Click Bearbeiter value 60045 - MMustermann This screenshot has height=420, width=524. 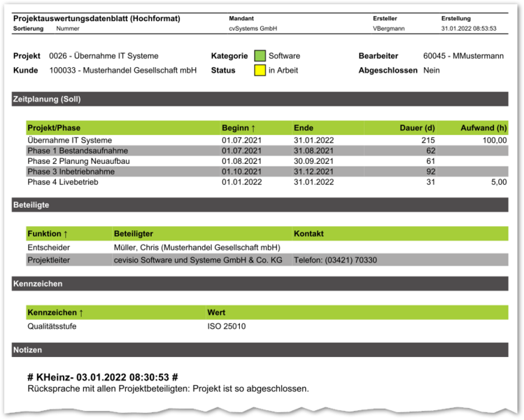pyautogui.click(x=463, y=56)
